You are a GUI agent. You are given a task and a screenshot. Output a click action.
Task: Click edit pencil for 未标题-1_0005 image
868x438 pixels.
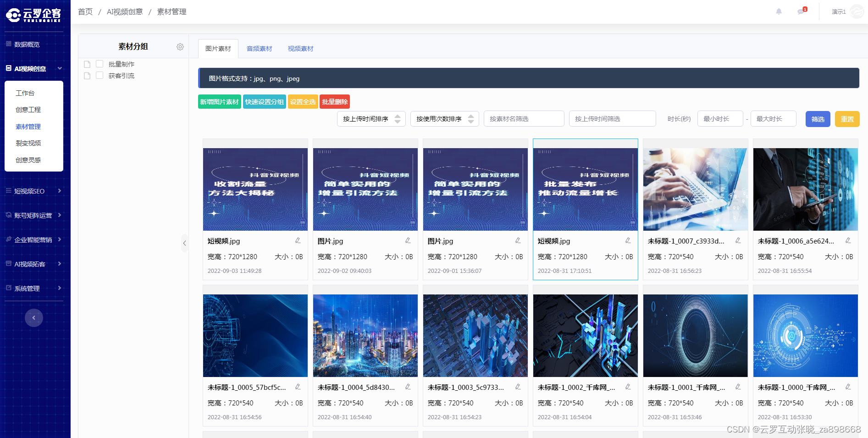[298, 387]
